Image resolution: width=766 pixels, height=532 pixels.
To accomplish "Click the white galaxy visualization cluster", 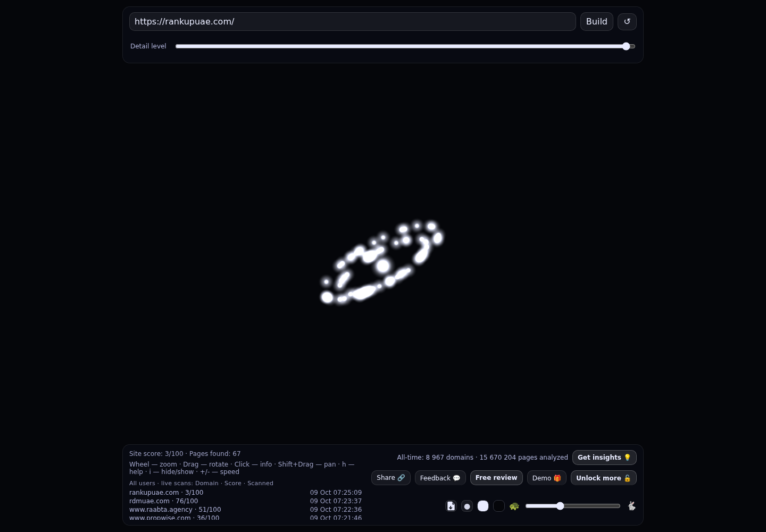I will click(x=382, y=262).
